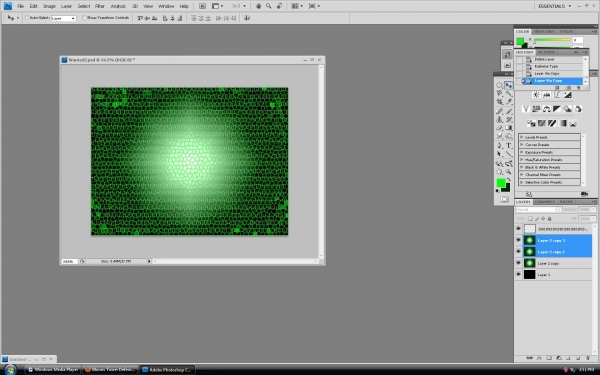The image size is (600, 375).
Task: Hide Layer 1 visibility eye
Action: click(x=518, y=274)
